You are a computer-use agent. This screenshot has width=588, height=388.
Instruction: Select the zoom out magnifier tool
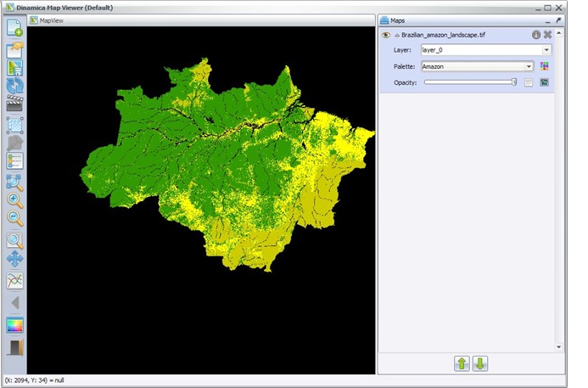[14, 218]
